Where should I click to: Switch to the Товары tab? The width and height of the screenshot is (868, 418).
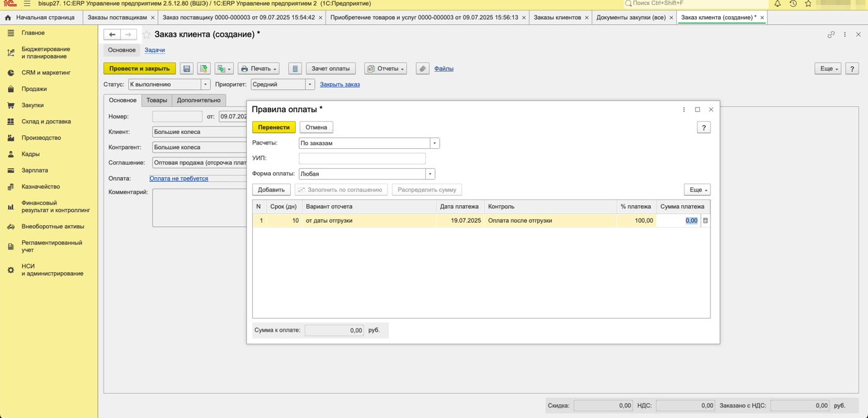157,100
